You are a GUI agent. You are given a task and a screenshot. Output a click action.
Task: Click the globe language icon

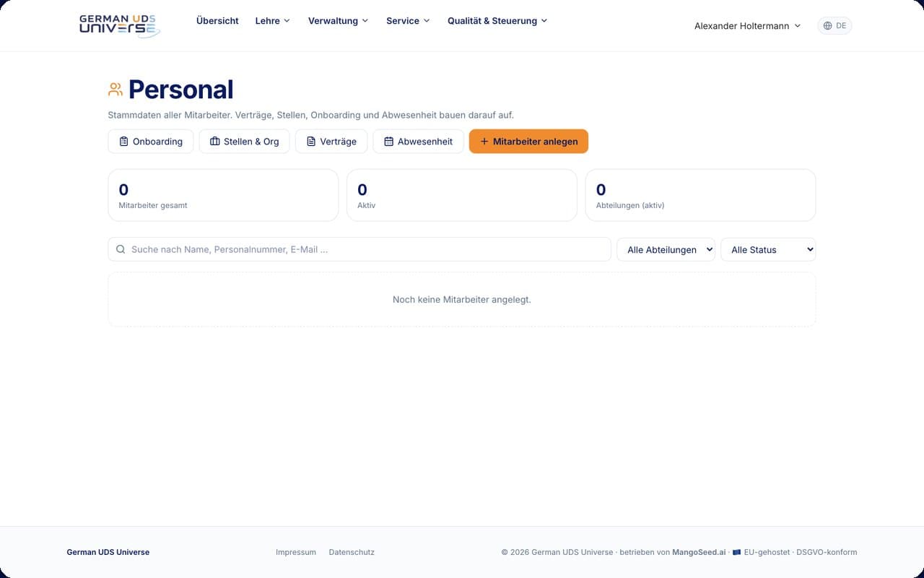coord(827,26)
